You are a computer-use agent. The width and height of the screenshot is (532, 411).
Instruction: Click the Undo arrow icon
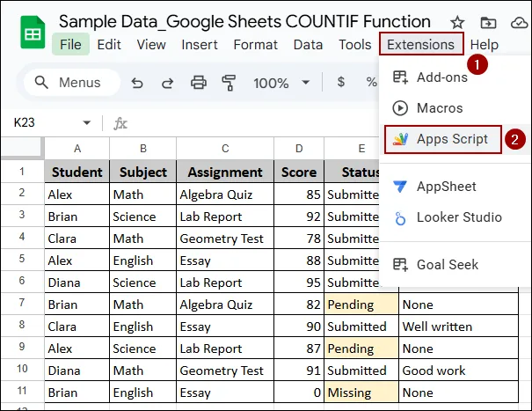[137, 83]
